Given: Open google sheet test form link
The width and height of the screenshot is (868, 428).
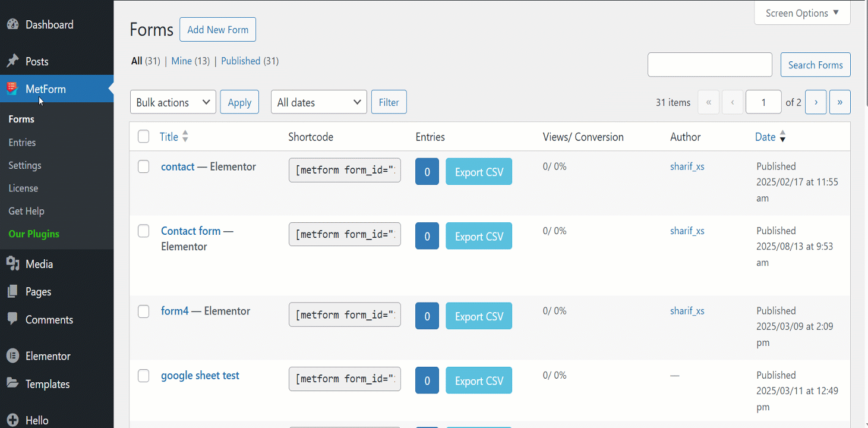Looking at the screenshot, I should click(x=200, y=375).
